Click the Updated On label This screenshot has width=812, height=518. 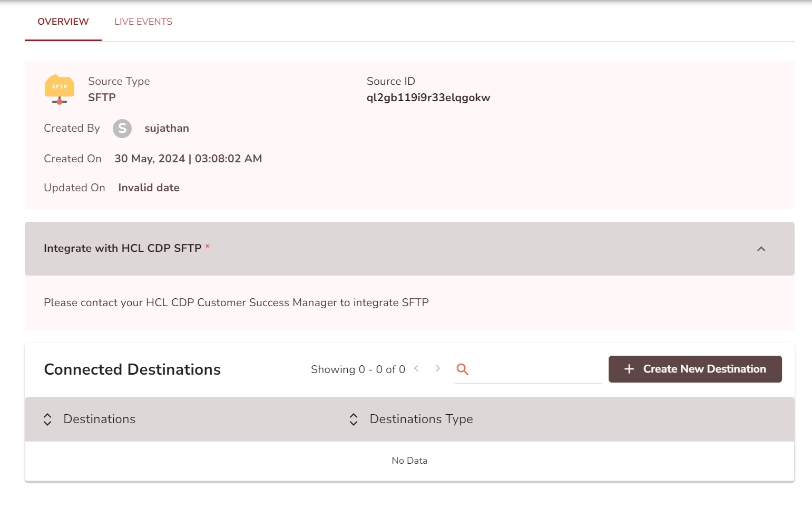pos(74,188)
